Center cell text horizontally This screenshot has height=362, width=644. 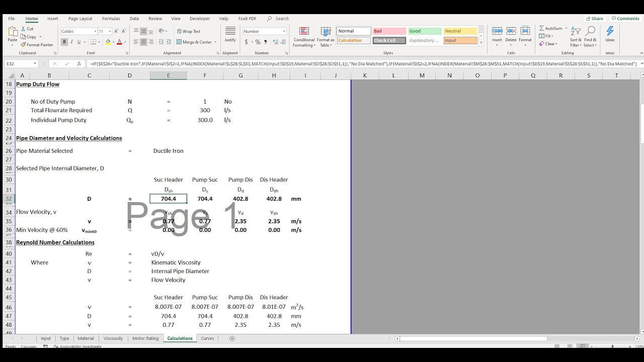(x=143, y=42)
